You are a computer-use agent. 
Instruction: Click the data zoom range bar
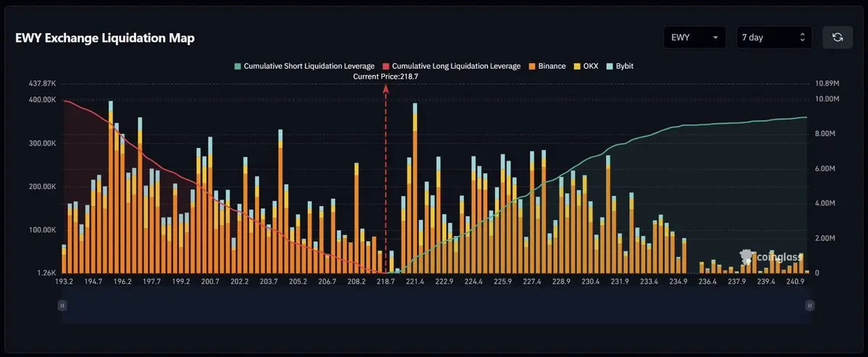[x=437, y=305]
